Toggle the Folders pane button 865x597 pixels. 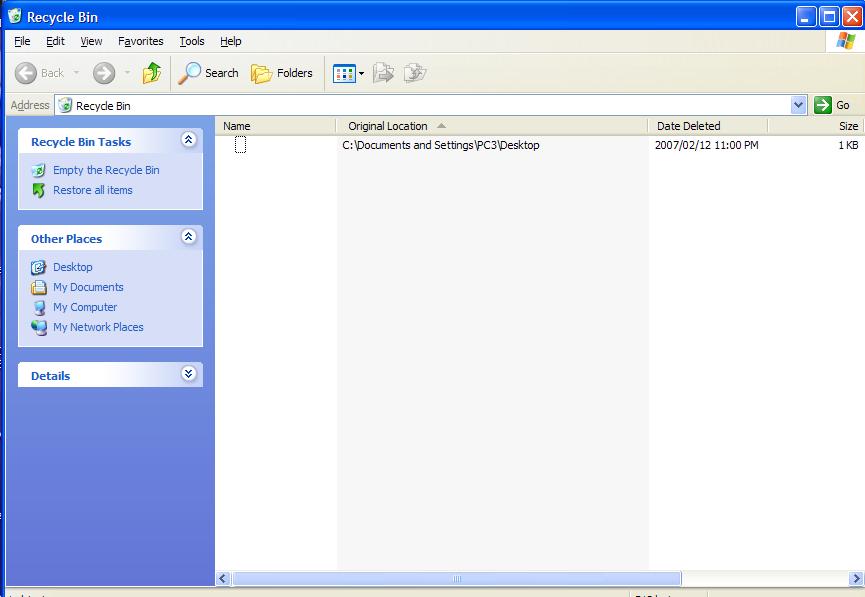282,73
